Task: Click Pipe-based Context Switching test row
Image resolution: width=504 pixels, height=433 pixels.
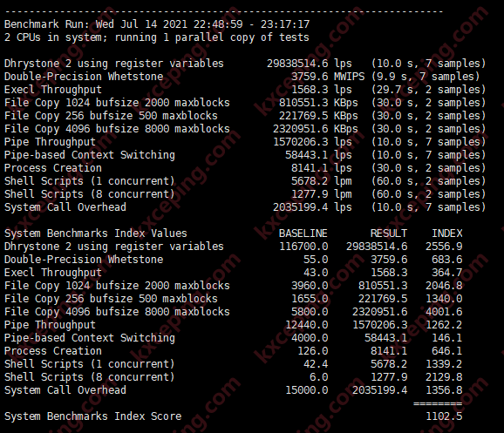Action: coord(245,155)
